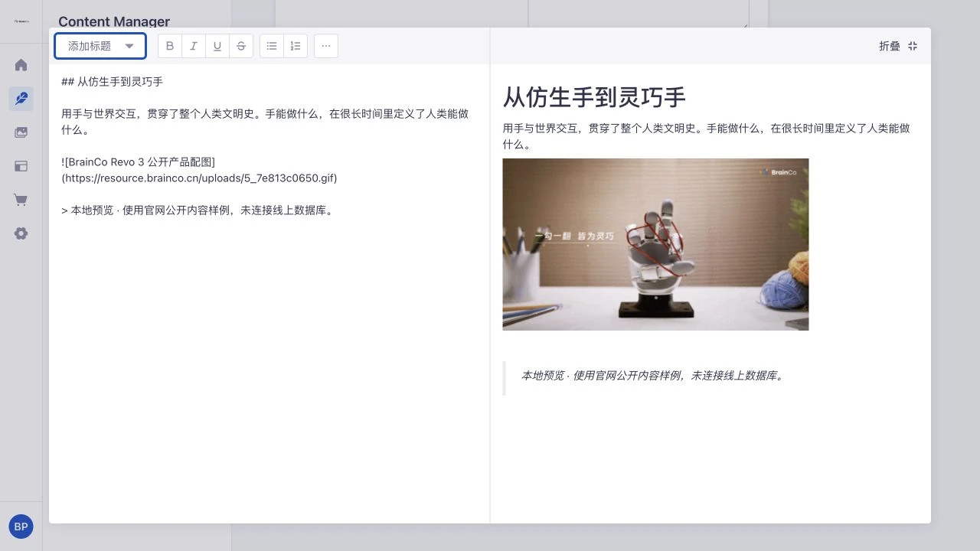The image size is (980, 551).
Task: Insert a numbered list
Action: [x=296, y=46]
